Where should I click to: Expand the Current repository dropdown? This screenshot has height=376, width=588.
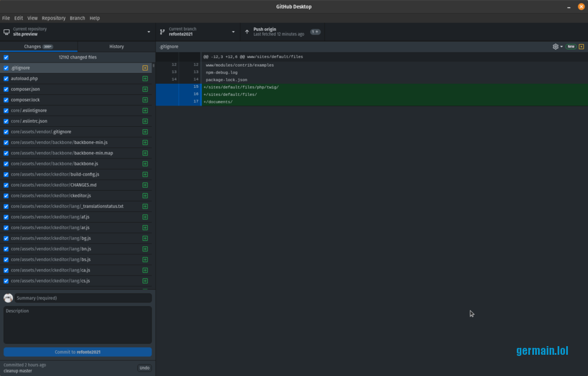point(149,32)
